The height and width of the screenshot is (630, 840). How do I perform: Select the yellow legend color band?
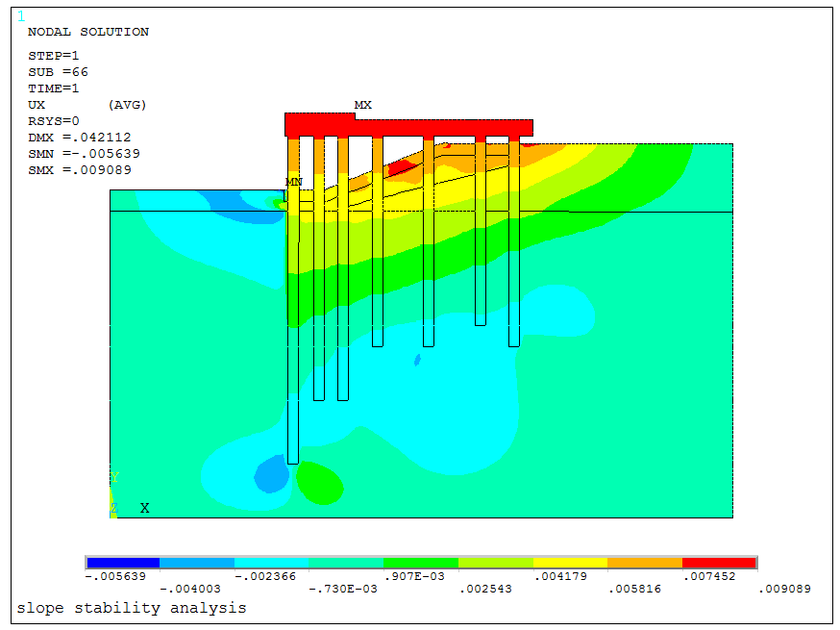click(570, 563)
